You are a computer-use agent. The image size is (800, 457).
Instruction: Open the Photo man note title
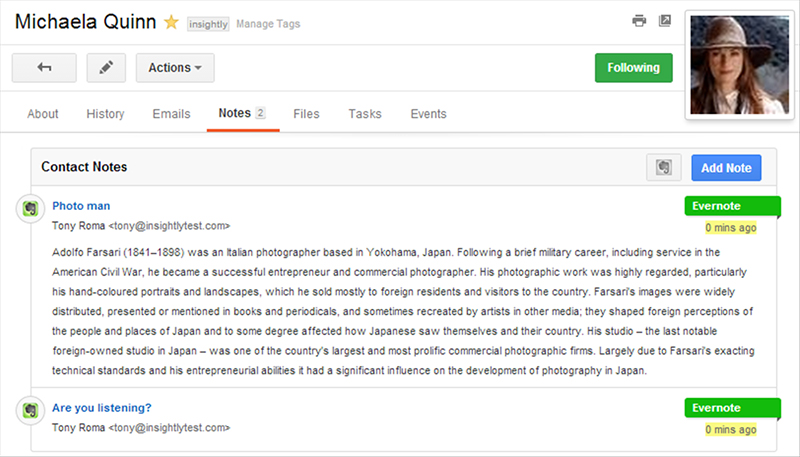click(x=81, y=205)
